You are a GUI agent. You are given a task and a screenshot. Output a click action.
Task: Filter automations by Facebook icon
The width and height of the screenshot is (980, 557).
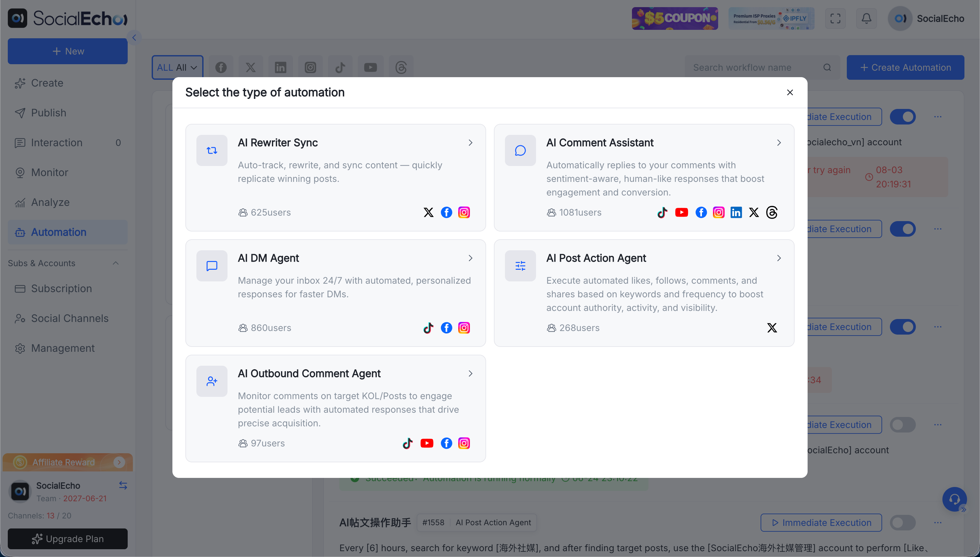coord(221,67)
